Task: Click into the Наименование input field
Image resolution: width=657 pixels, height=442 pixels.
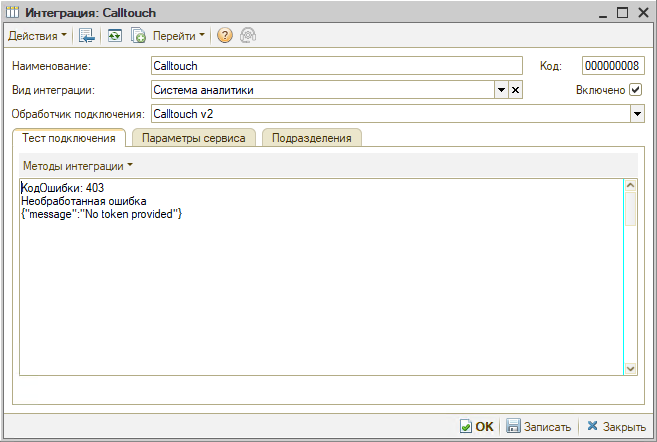Action: coord(336,66)
